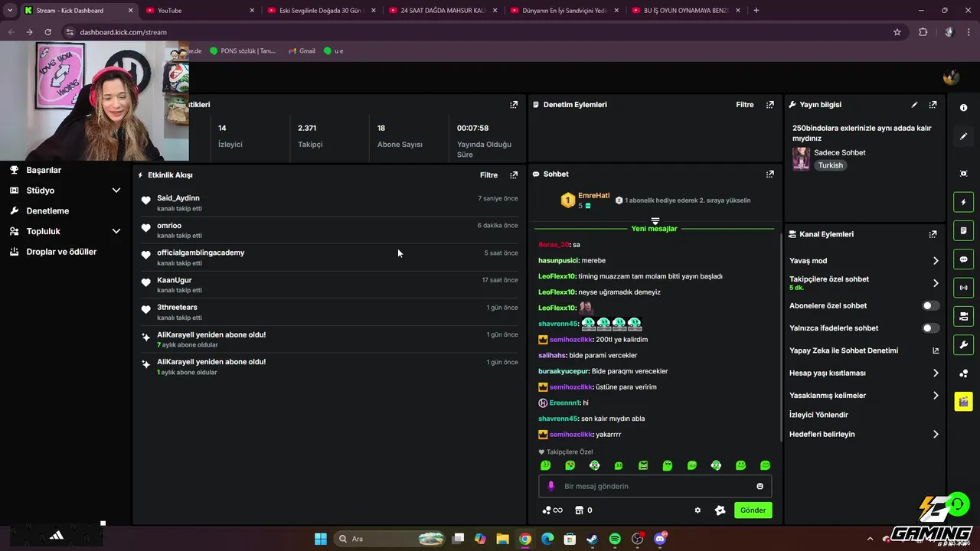Click the channel points infinity icon
The height and width of the screenshot is (551, 980).
point(552,510)
